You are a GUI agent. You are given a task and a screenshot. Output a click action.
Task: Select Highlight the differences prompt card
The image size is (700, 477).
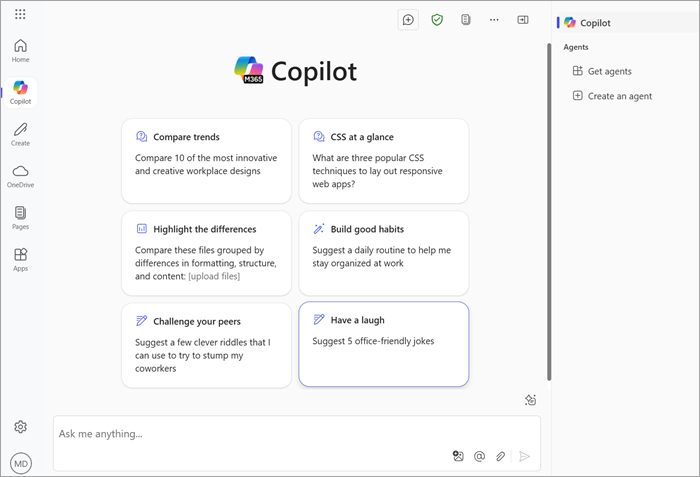coord(206,253)
